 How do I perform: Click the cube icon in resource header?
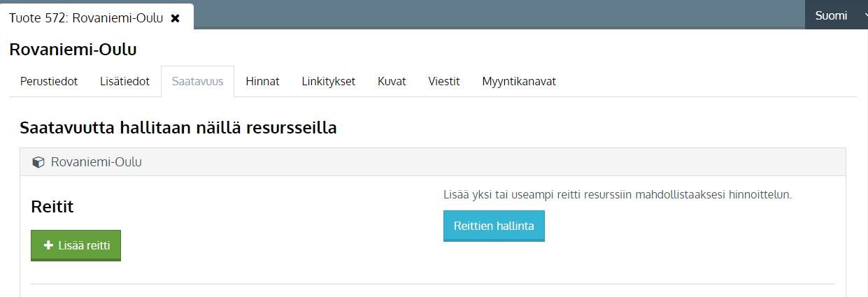(x=38, y=162)
